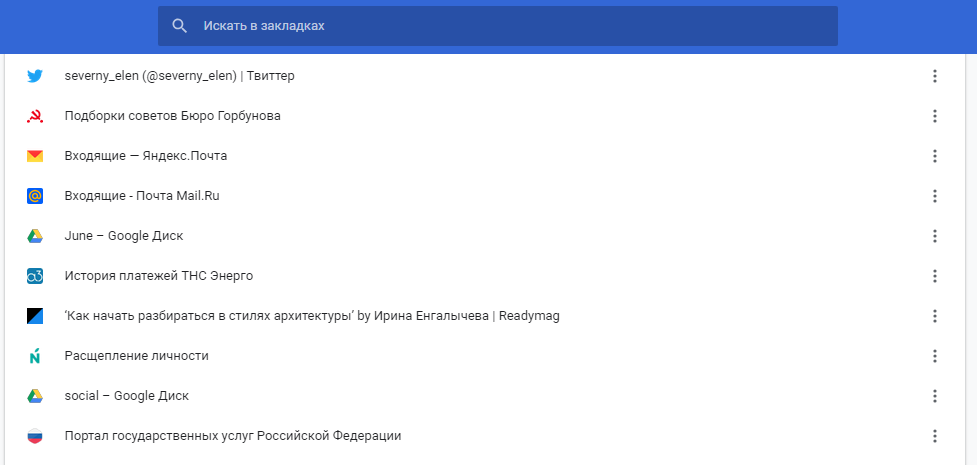Open more actions for the Twitter bookmark

coord(935,76)
